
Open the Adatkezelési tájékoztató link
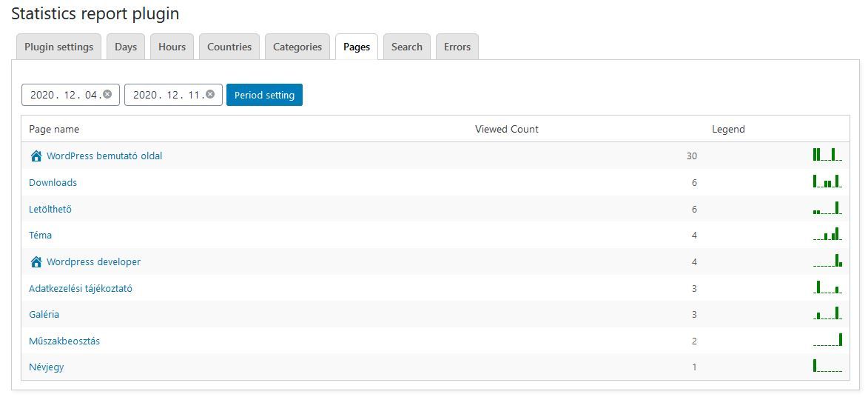(x=81, y=288)
